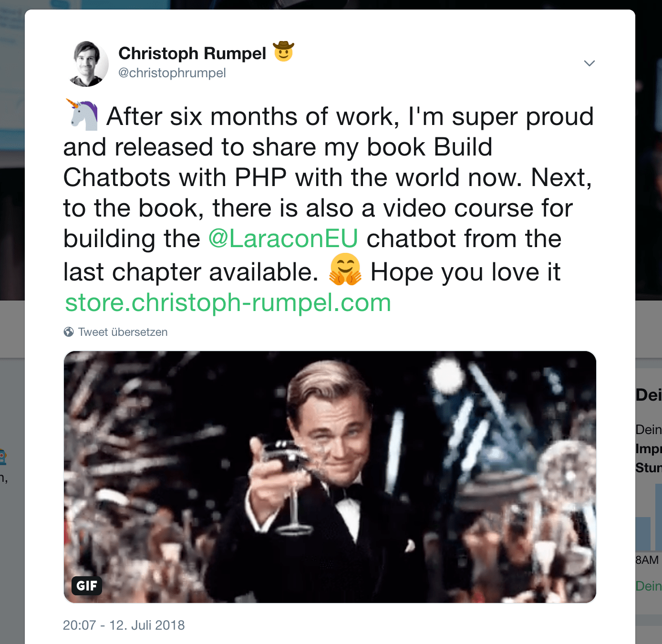Click the @christophrumpel handle
Image resolution: width=662 pixels, height=644 pixels.
pos(172,73)
